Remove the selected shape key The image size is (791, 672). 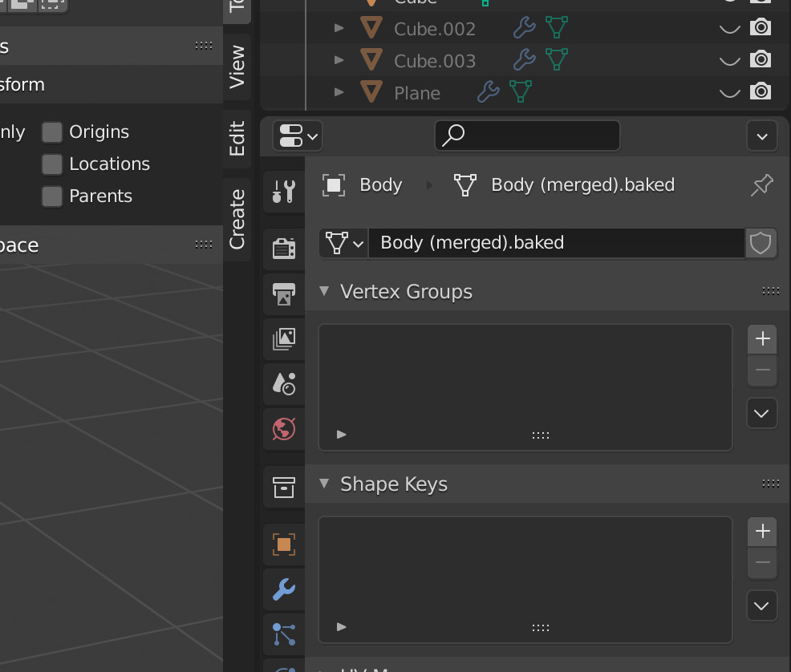[762, 563]
